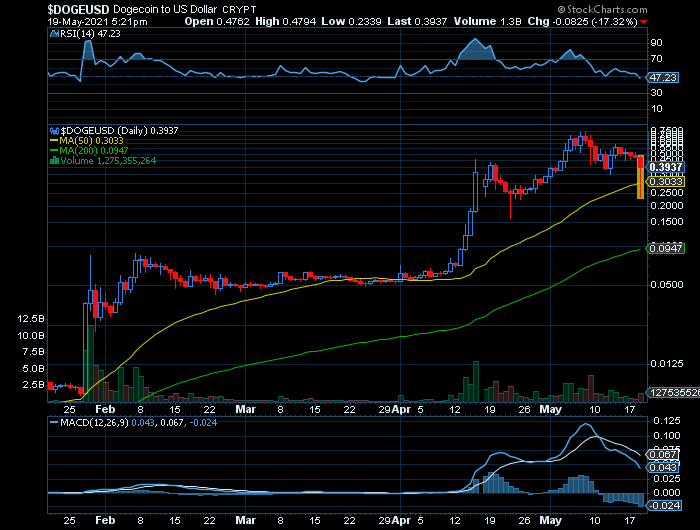Viewport: 700px width, 530px height.
Task: Click the 10.0B volume axis label
Action: click(31, 336)
